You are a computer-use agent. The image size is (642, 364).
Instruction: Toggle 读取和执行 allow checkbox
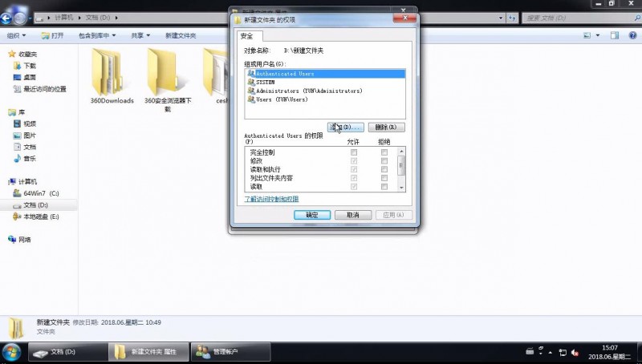pyautogui.click(x=354, y=169)
